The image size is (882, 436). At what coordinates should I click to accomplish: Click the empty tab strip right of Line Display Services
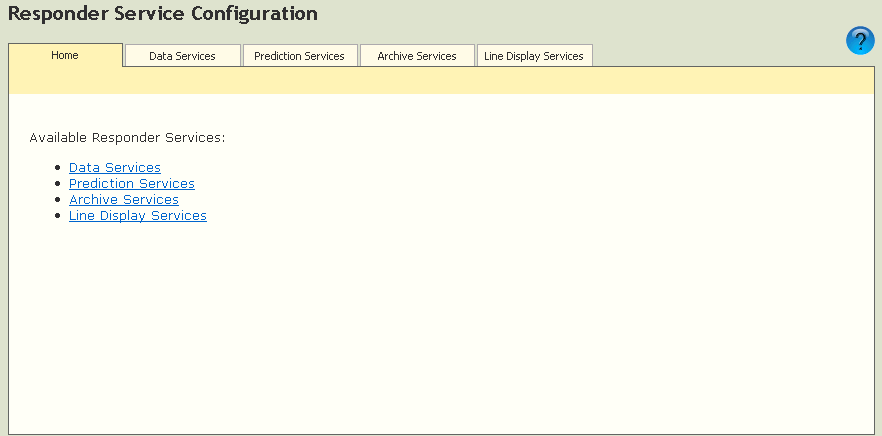tap(710, 55)
